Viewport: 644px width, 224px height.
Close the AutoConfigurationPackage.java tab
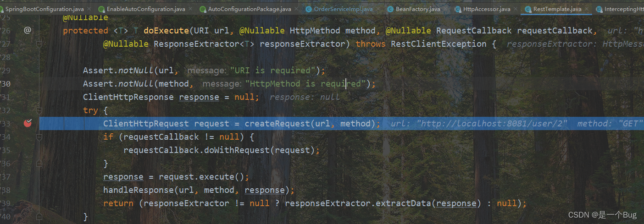tap(297, 9)
